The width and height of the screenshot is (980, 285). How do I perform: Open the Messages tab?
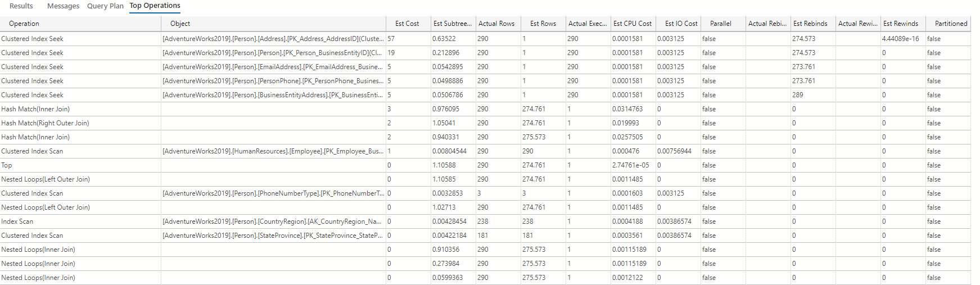tap(63, 6)
